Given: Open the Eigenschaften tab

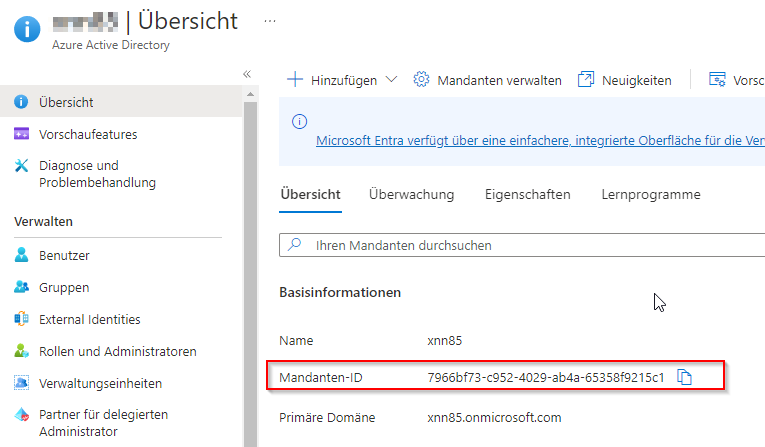Looking at the screenshot, I should tap(527, 195).
